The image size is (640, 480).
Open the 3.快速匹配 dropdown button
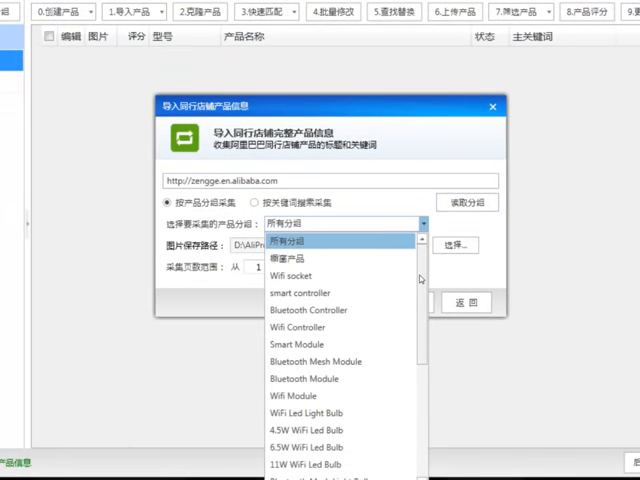pos(267,12)
